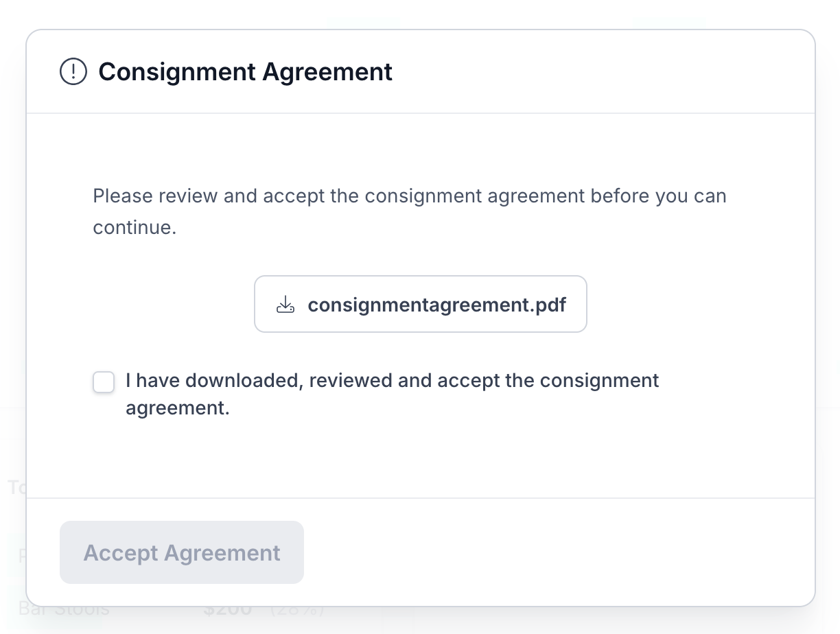Image resolution: width=840 pixels, height=634 pixels.
Task: Click the empty header area right of title
Action: coord(604,71)
